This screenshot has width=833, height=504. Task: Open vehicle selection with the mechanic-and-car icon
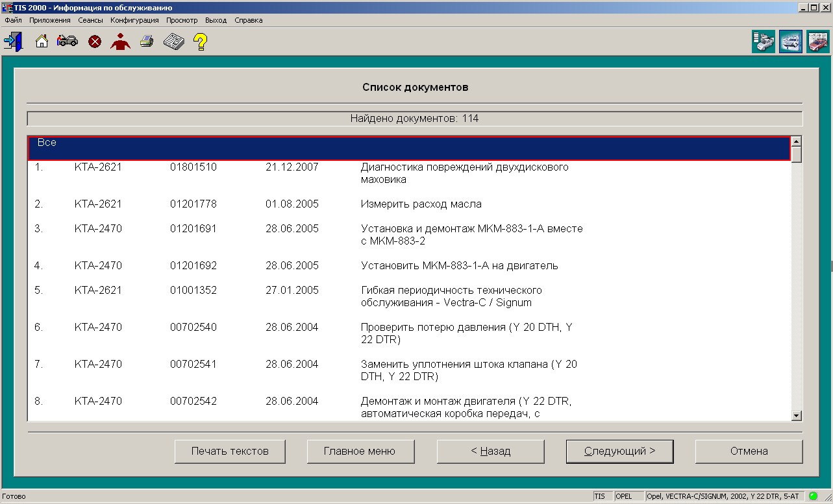68,42
